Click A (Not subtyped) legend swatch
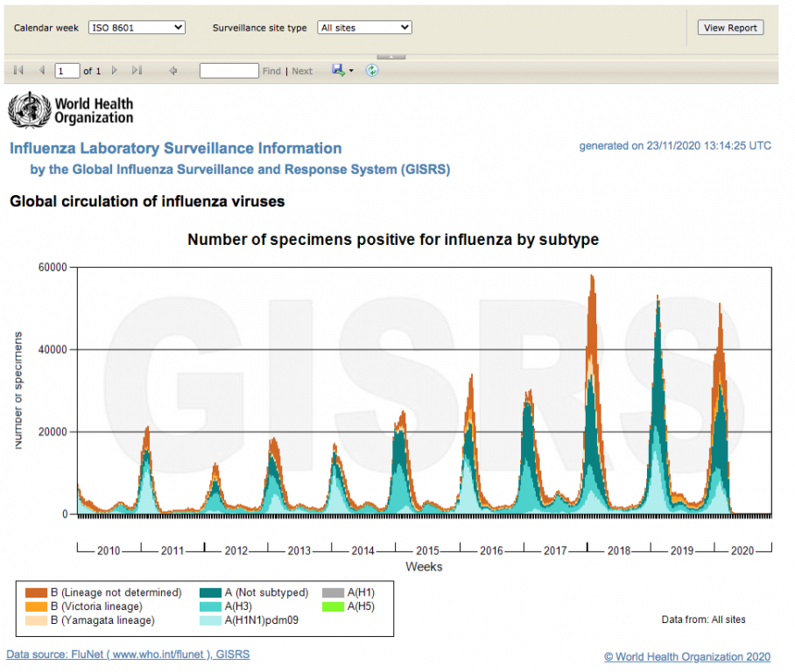The width and height of the screenshot is (795, 672). 210,592
